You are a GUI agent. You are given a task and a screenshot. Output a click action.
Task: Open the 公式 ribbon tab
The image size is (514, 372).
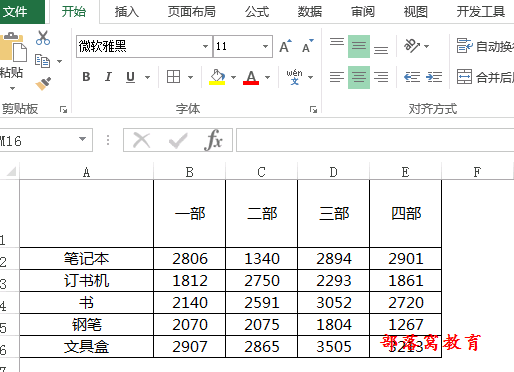tap(257, 12)
